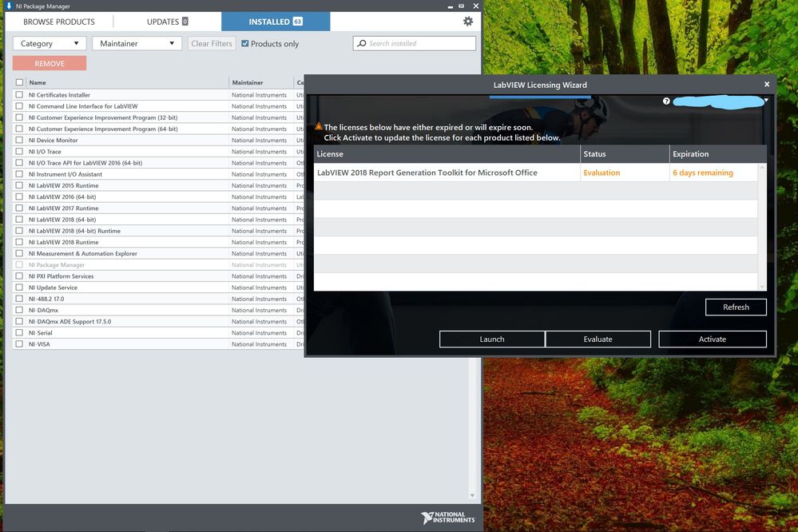Screen dimensions: 798x532
Task: Open the Maintainer filter dropdown
Action: (x=137, y=44)
